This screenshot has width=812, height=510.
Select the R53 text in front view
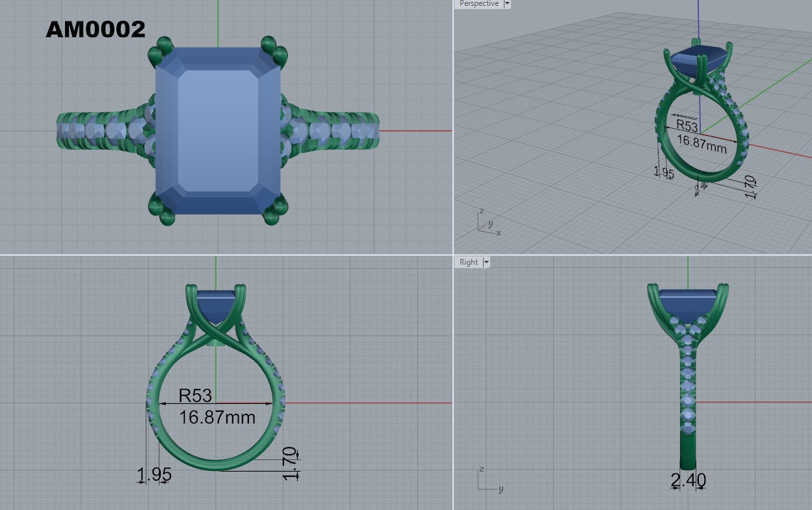195,396
